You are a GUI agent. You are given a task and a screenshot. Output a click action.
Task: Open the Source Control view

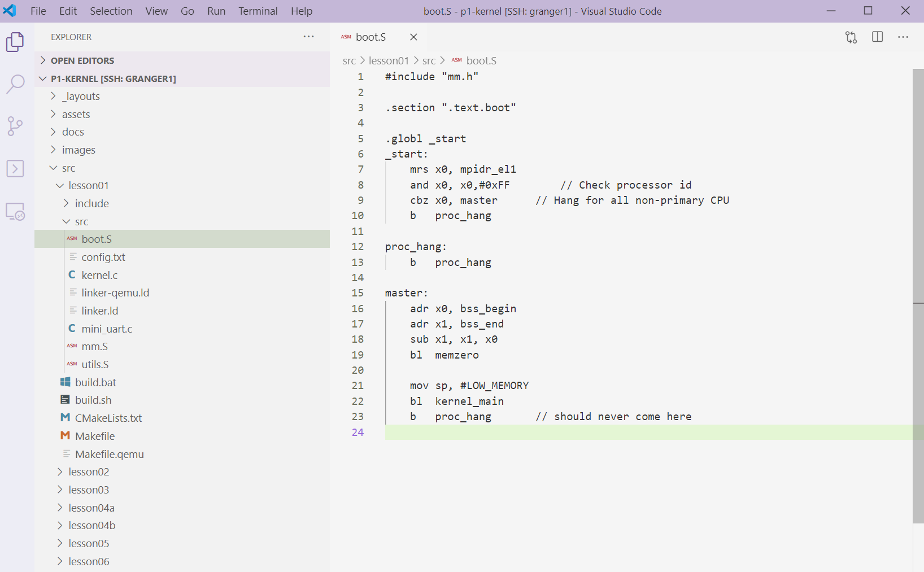click(15, 126)
